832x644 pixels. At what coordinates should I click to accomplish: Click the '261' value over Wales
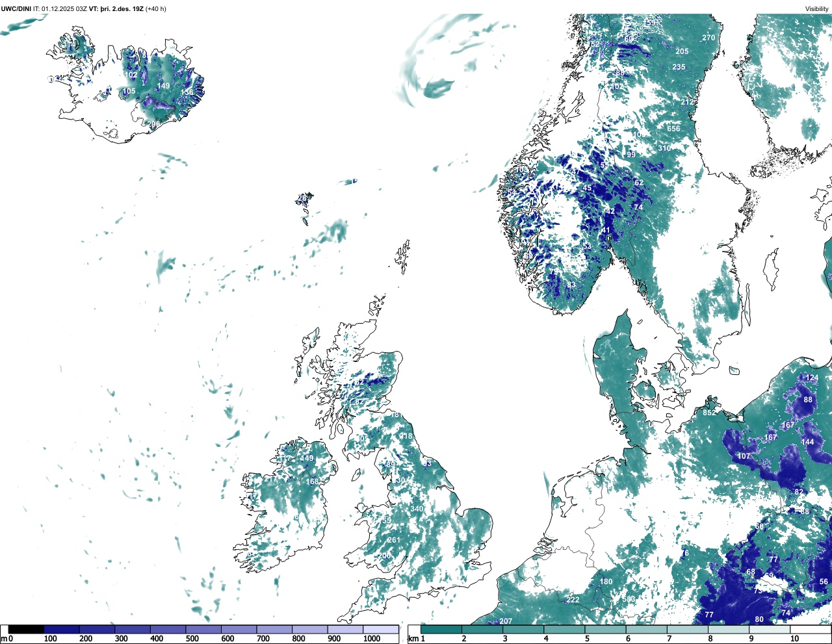click(394, 540)
